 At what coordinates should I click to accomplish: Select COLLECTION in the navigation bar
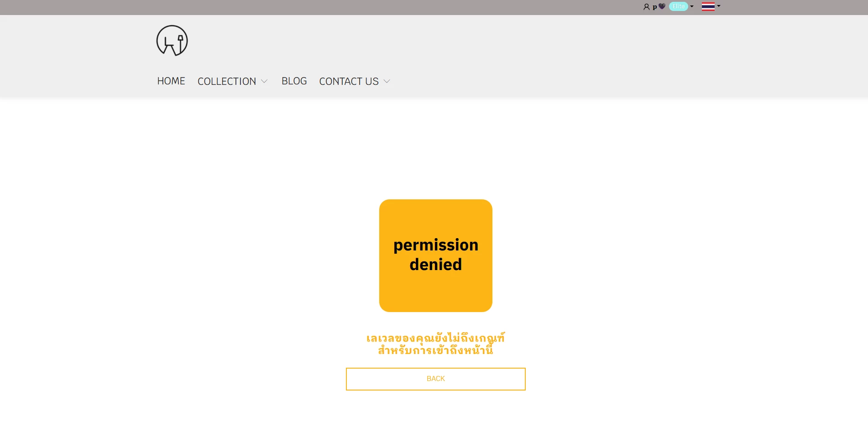point(226,81)
